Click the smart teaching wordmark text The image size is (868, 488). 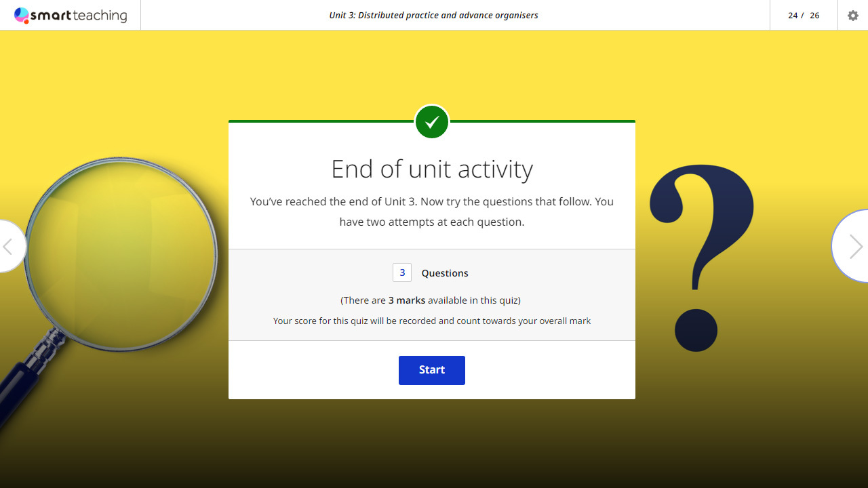click(79, 15)
